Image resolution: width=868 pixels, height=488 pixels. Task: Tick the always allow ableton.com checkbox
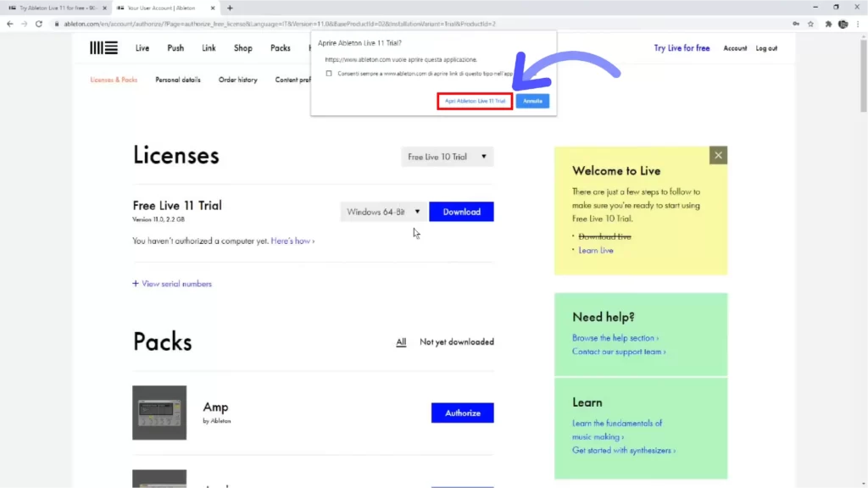[329, 73]
